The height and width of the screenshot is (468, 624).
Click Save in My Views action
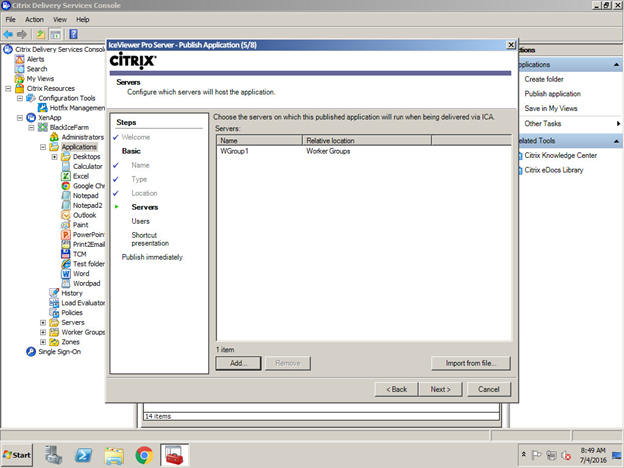pyautogui.click(x=551, y=108)
